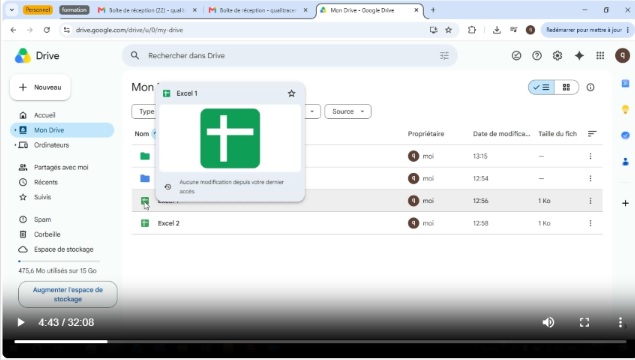Image resolution: width=635 pixels, height=360 pixels.
Task: Open sort options icon in table header
Action: tap(592, 134)
